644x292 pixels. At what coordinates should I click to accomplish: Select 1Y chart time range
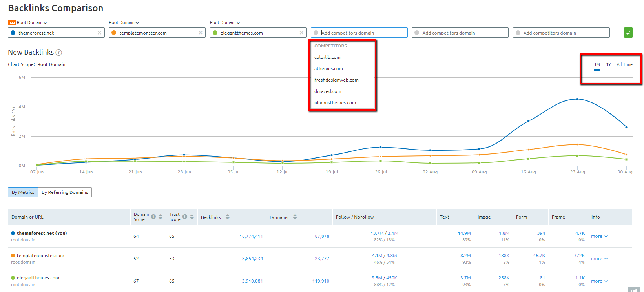tap(608, 65)
